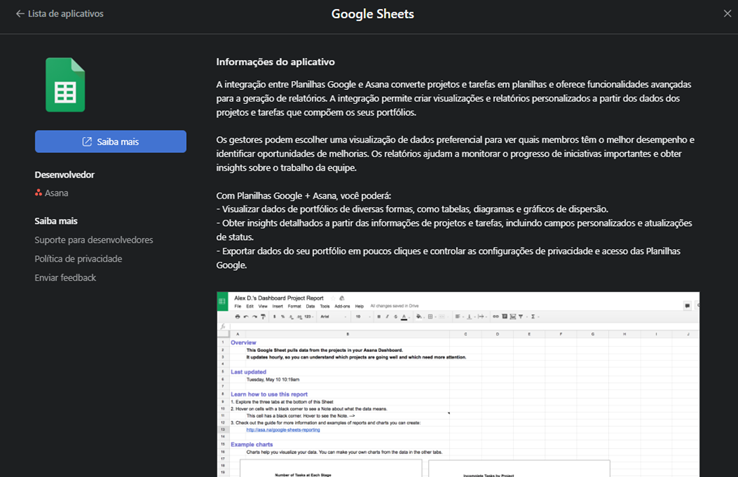The height and width of the screenshot is (477, 738).
Task: Click the back arrow beside Lista de aplicativos
Action: coord(20,14)
